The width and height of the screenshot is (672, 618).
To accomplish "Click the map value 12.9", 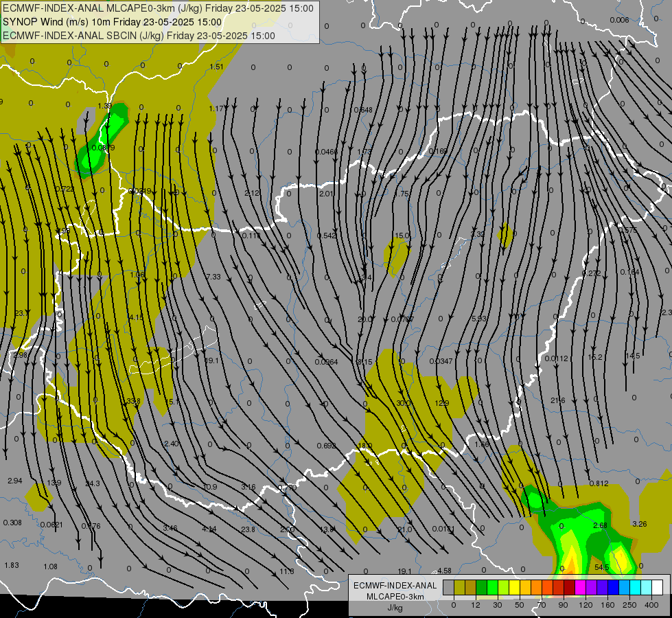I will tap(442, 402).
